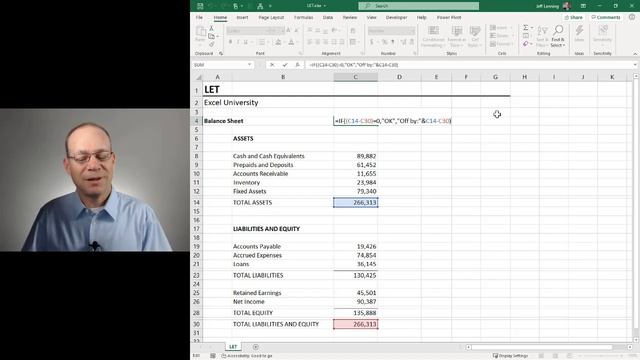Click the AutoSum sigma icon
640x360 pixels.
(526, 27)
